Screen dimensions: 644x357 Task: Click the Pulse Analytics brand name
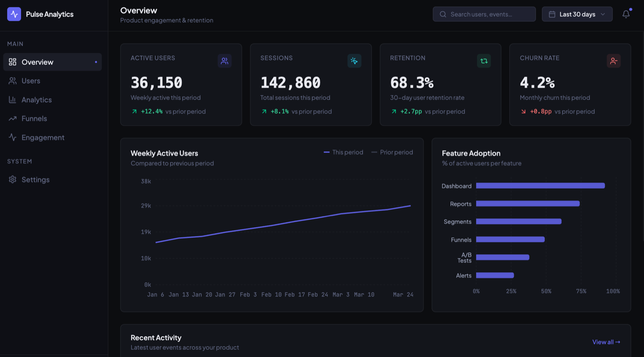click(x=50, y=14)
